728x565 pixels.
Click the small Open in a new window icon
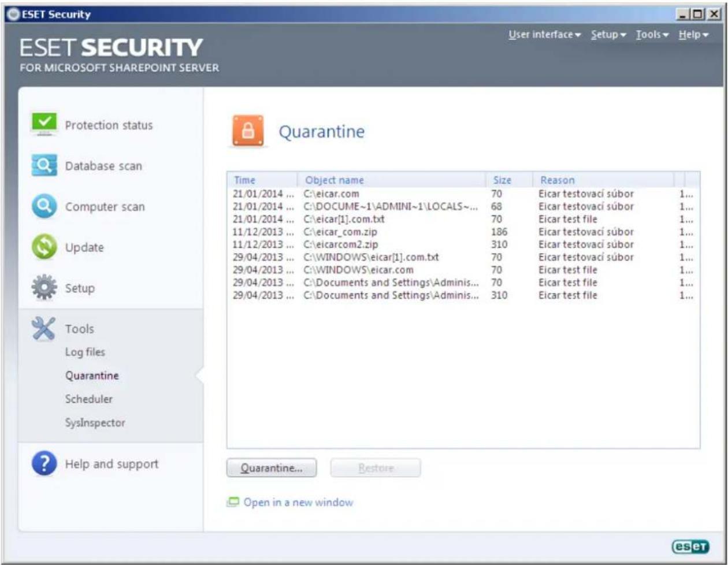coord(232,503)
